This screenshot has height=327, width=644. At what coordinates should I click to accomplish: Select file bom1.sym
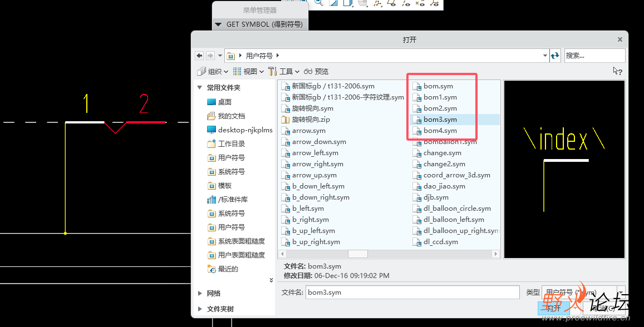435,97
